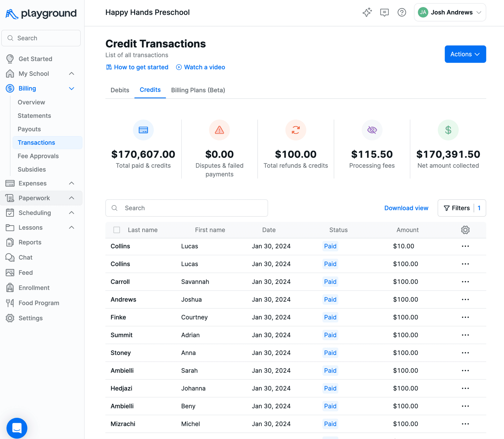Open the column settings gear above the table
Image resolution: width=504 pixels, height=439 pixels.
pyautogui.click(x=465, y=230)
